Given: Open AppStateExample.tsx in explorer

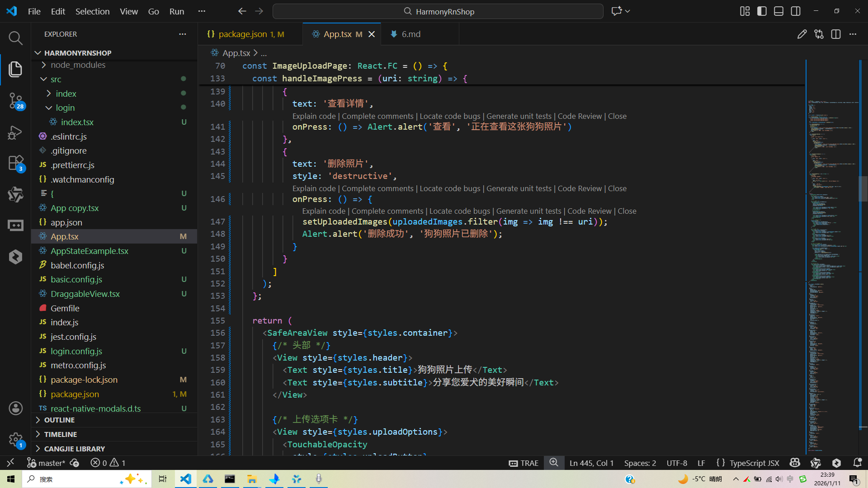Looking at the screenshot, I should coord(114,251).
